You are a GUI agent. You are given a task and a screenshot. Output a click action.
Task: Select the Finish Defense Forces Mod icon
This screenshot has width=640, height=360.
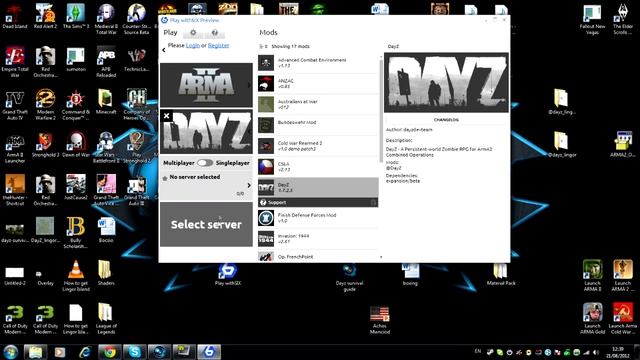click(x=266, y=218)
